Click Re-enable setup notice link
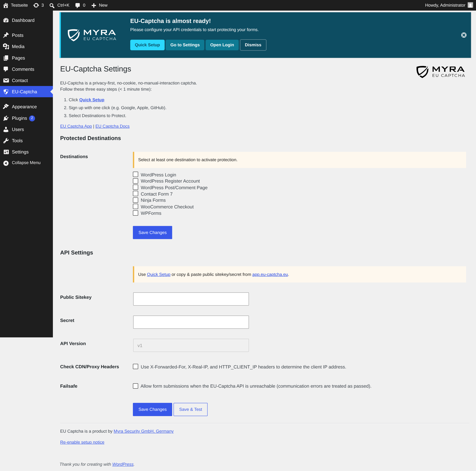Viewport: 476px width, 471px height. [x=82, y=442]
